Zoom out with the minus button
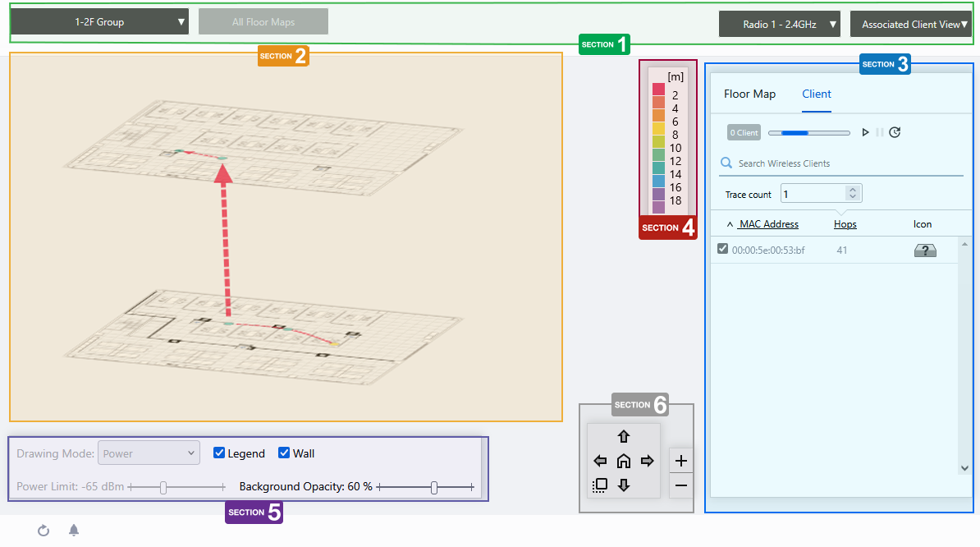The height and width of the screenshot is (547, 980). [681, 485]
